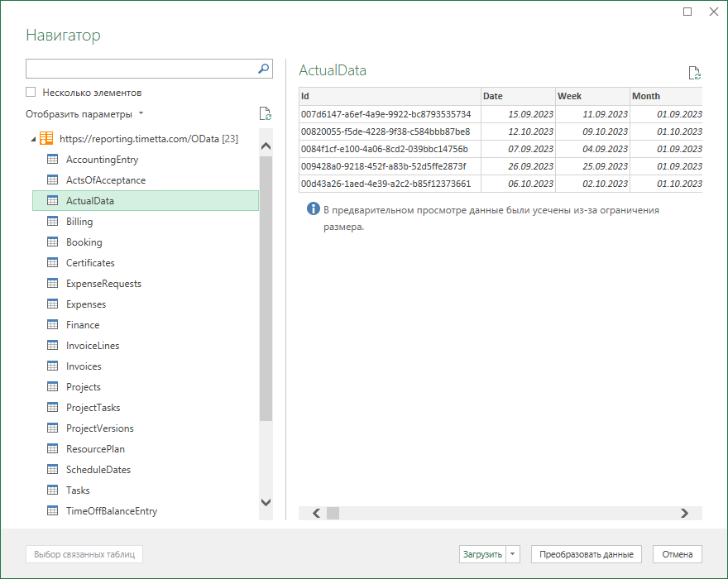Collapse the OData source tree node
Screen dimensions: 728x579
coord(33,139)
